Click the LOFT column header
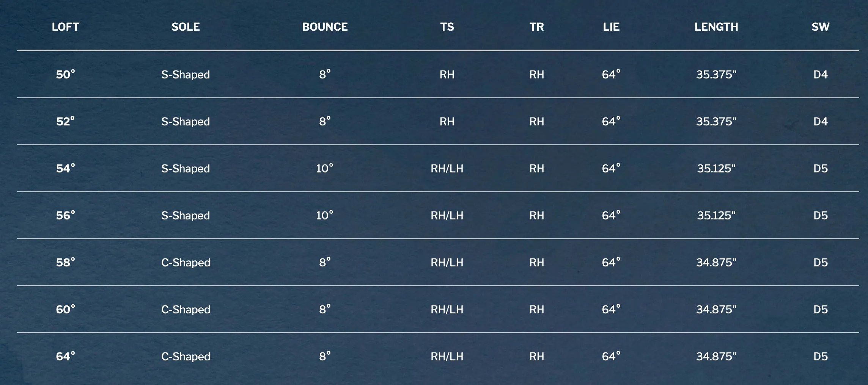 [66, 27]
